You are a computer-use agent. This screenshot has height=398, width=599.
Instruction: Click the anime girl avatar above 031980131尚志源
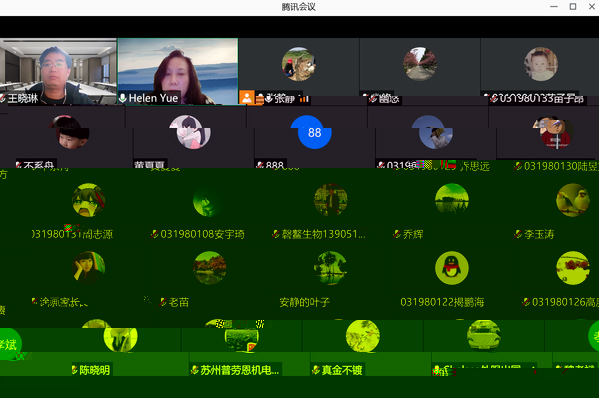89,200
